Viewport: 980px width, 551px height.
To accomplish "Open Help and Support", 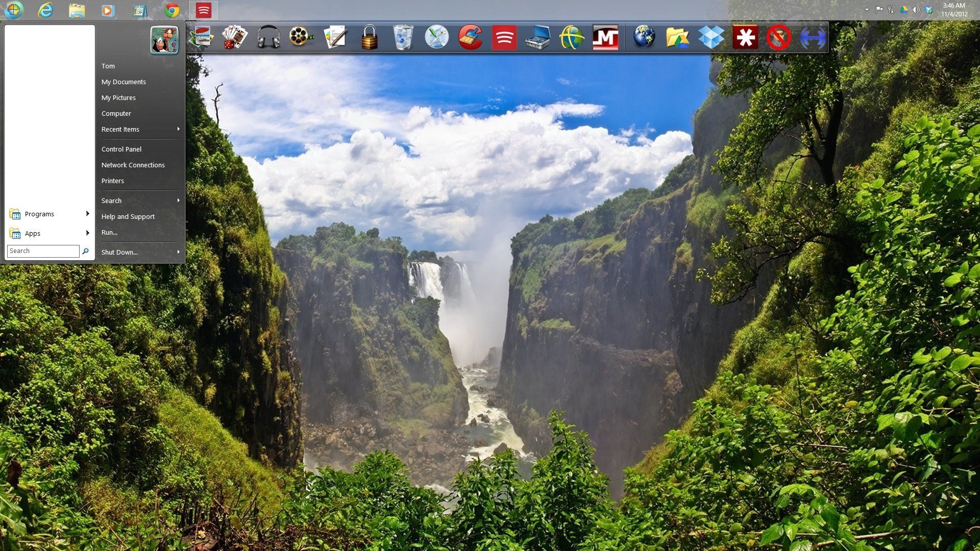I will pos(141,216).
